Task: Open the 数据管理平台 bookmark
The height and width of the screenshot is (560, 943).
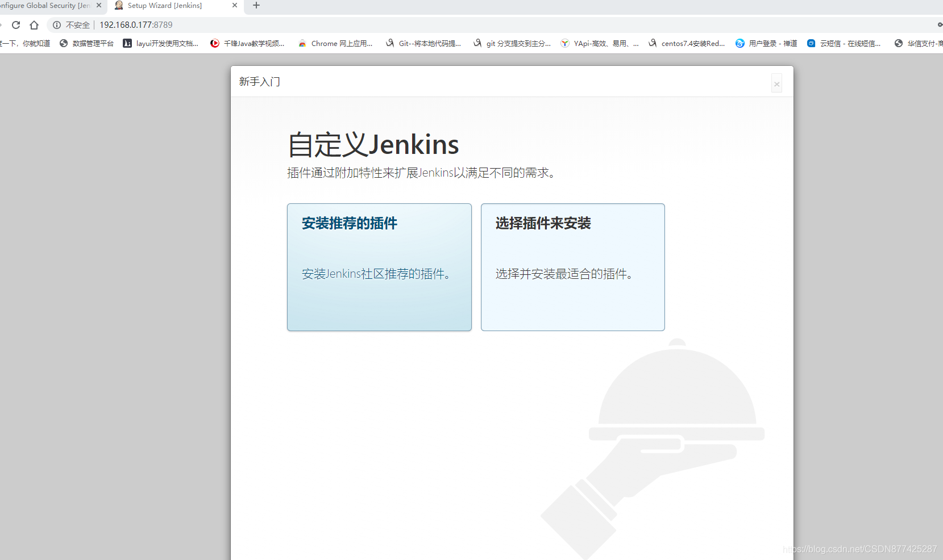Action: pos(86,44)
